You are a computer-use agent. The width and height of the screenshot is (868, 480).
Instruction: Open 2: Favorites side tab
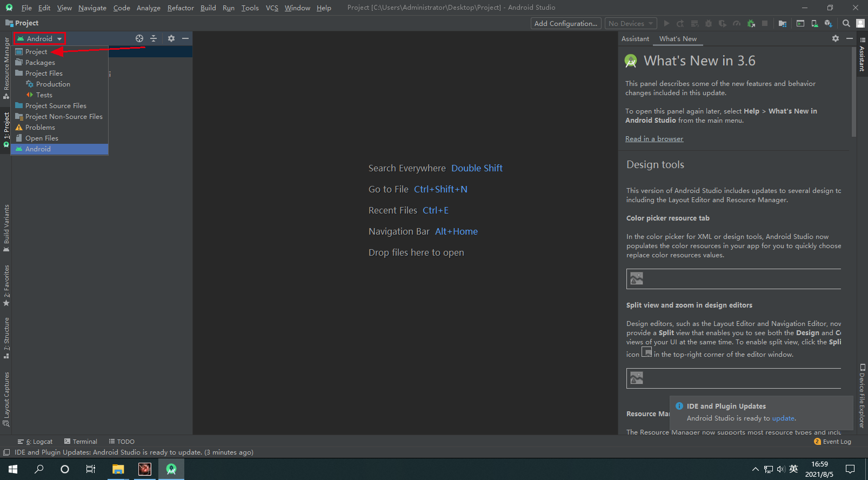(6, 285)
